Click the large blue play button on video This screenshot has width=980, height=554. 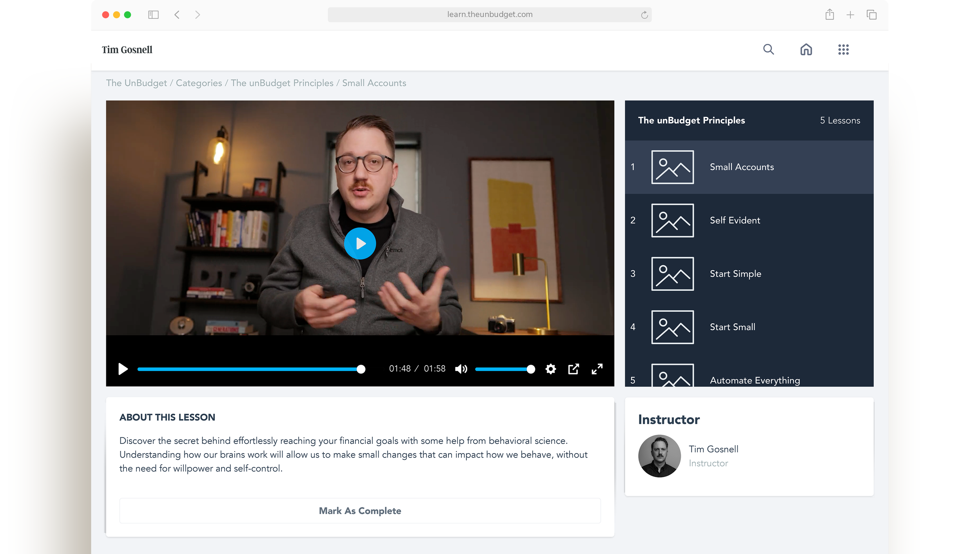coord(360,243)
